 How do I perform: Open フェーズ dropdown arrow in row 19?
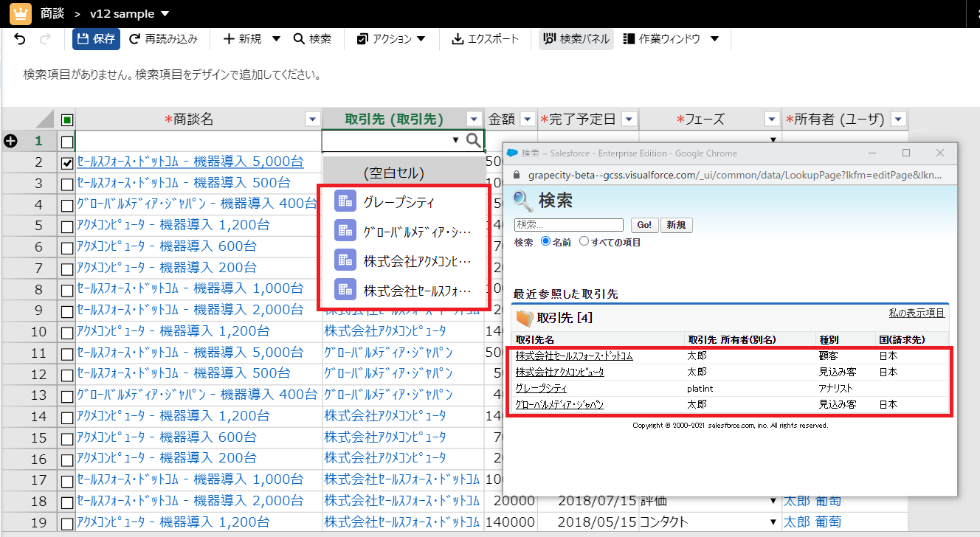tap(773, 522)
